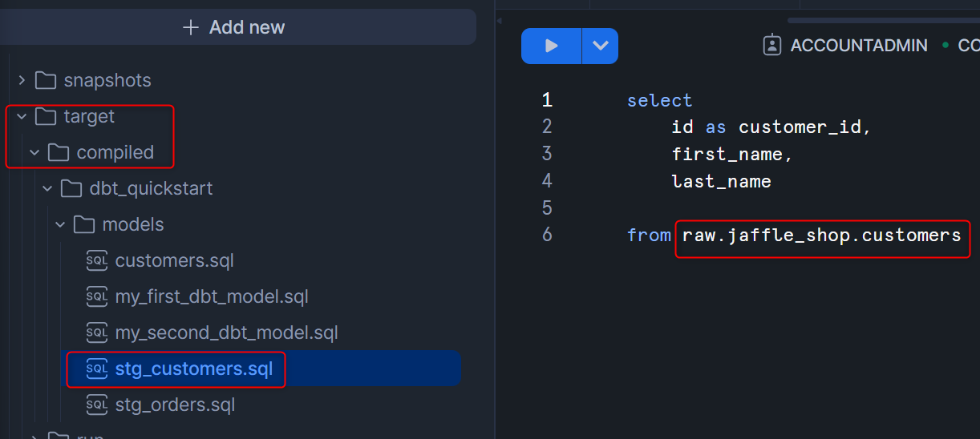This screenshot has width=980, height=439.
Task: Select the stg_customers.sql file
Action: 194,369
